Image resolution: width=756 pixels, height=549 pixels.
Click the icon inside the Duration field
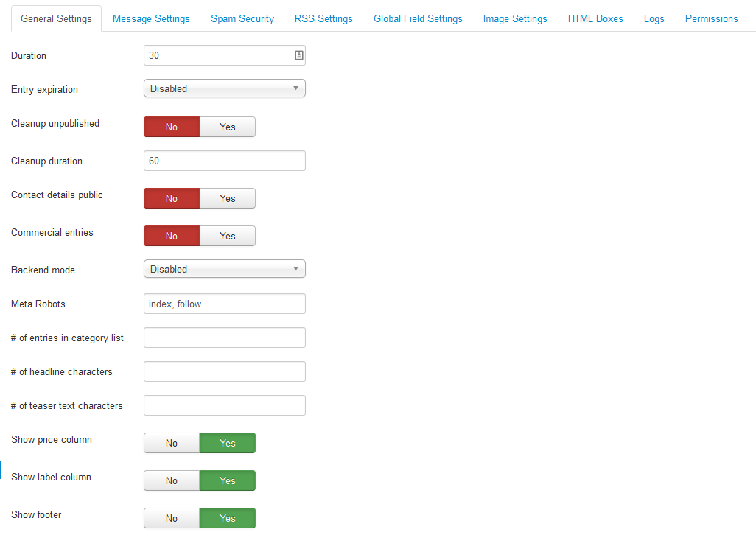pos(298,55)
